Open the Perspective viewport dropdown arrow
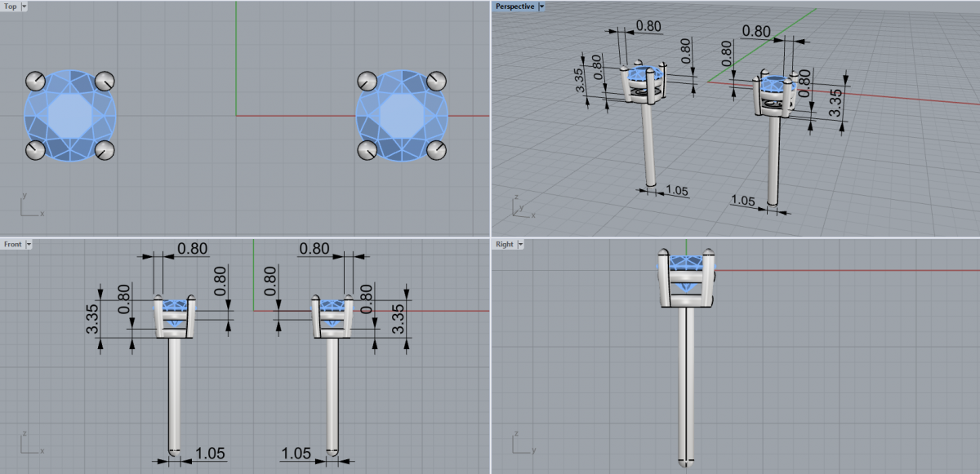Image resolution: width=980 pixels, height=474 pixels. [x=542, y=7]
